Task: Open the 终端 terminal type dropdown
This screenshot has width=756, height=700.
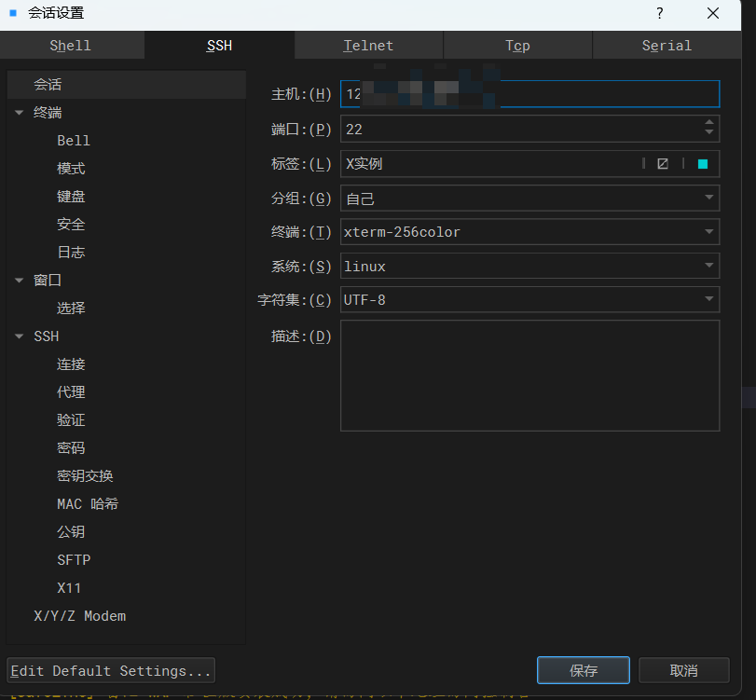Action: pyautogui.click(x=529, y=232)
